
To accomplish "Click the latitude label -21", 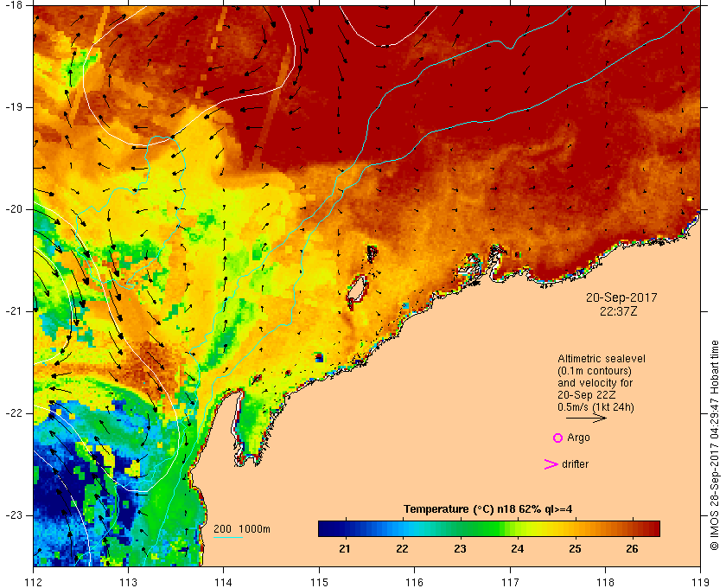I will 12,311.
